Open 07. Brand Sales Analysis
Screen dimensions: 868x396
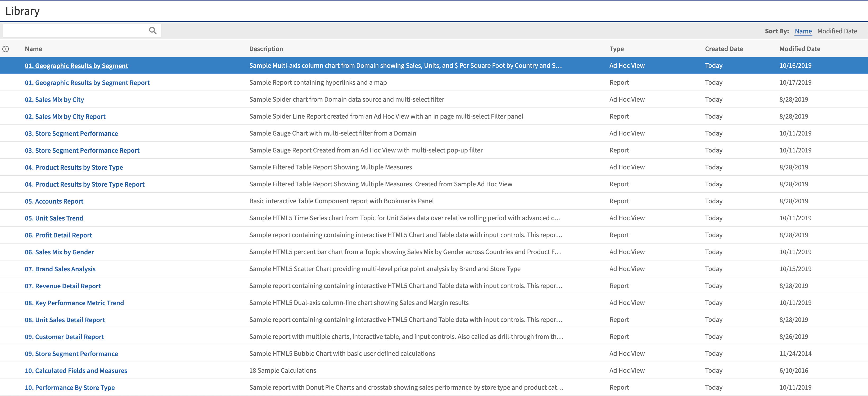coord(60,269)
